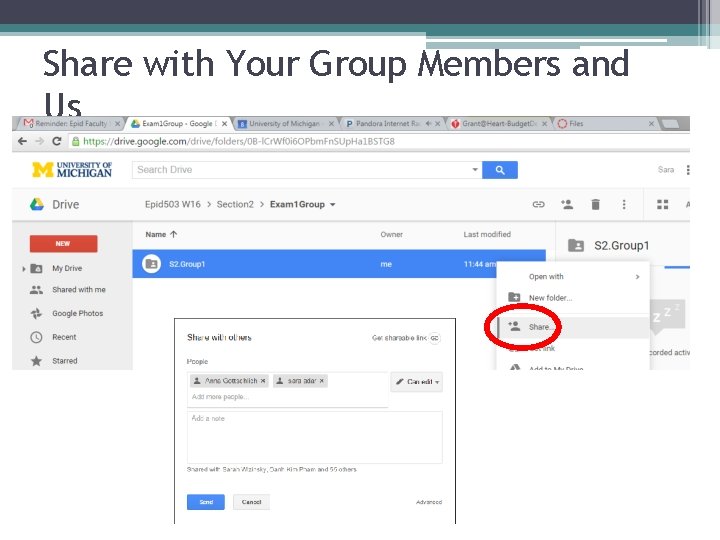Click Get shareable link in dialog
The width and height of the screenshot is (720, 540).
click(406, 338)
